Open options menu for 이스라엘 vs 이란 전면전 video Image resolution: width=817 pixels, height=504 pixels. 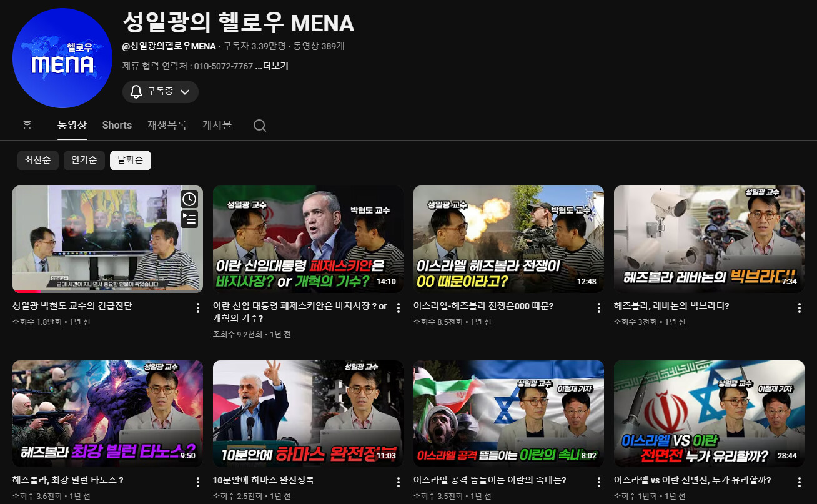[x=800, y=482]
